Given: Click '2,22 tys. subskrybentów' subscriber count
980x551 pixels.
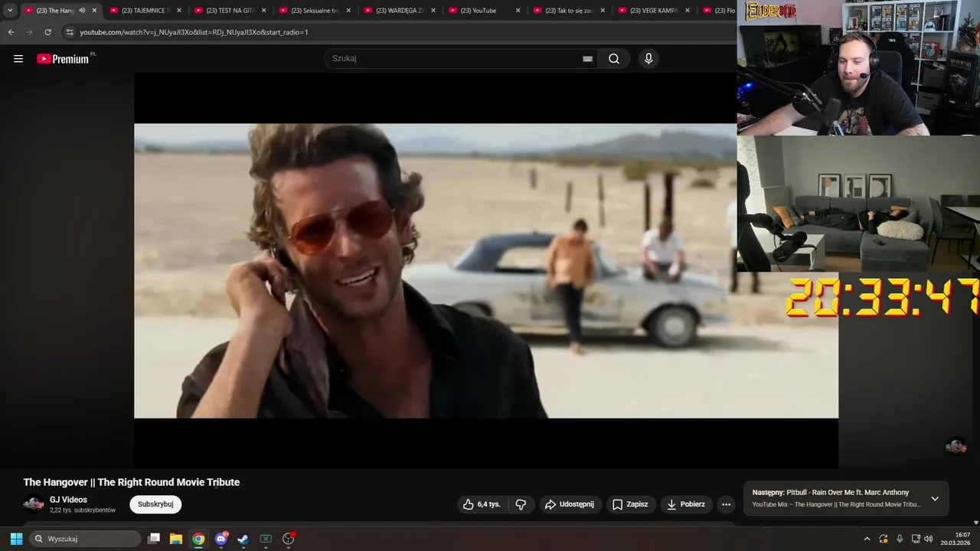Looking at the screenshot, I should 83,510.
